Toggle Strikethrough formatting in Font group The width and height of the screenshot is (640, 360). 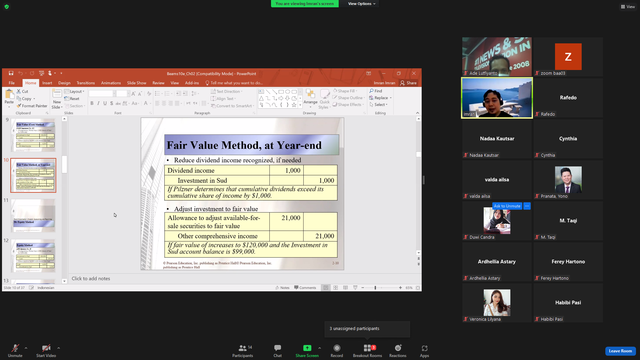[x=118, y=104]
